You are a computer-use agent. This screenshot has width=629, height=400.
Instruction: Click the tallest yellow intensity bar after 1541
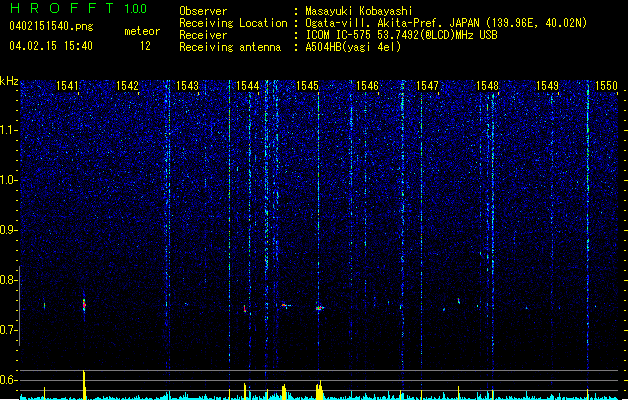click(84, 385)
